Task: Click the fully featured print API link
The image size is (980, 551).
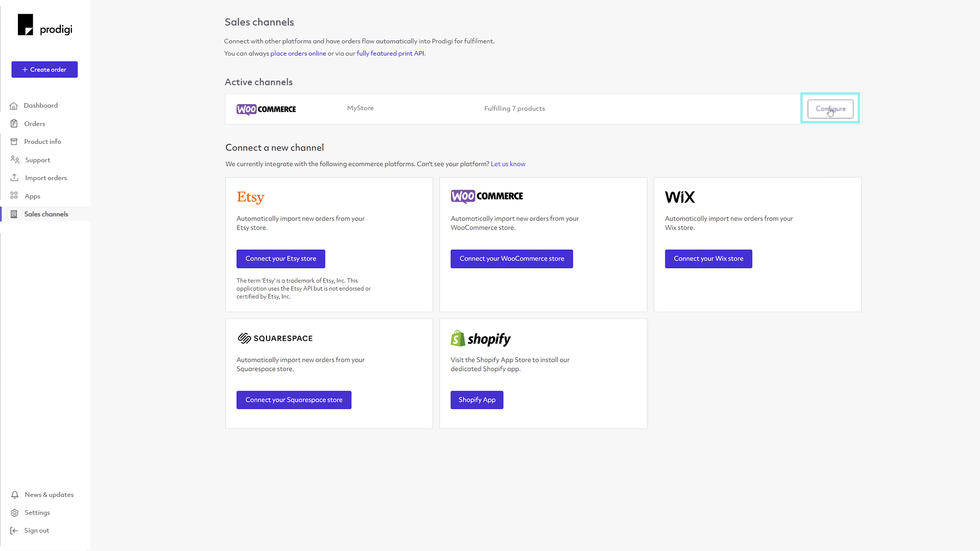Action: [x=390, y=53]
